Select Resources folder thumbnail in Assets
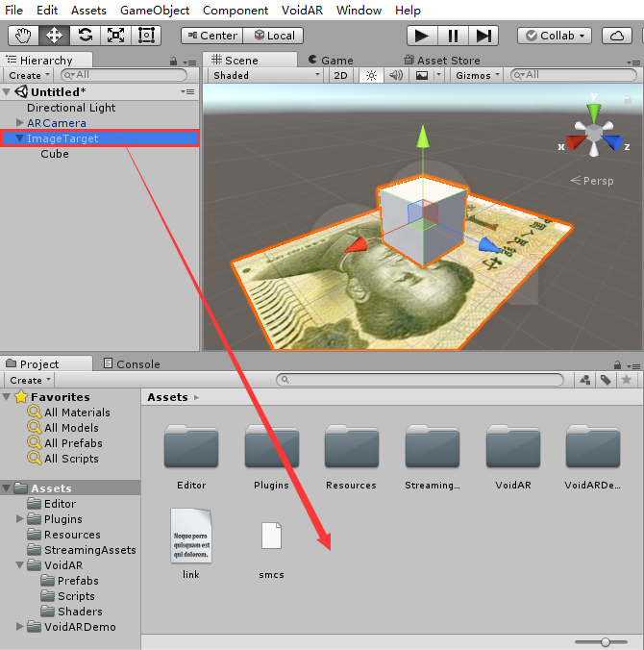Viewport: 644px width, 650px height. [x=352, y=448]
